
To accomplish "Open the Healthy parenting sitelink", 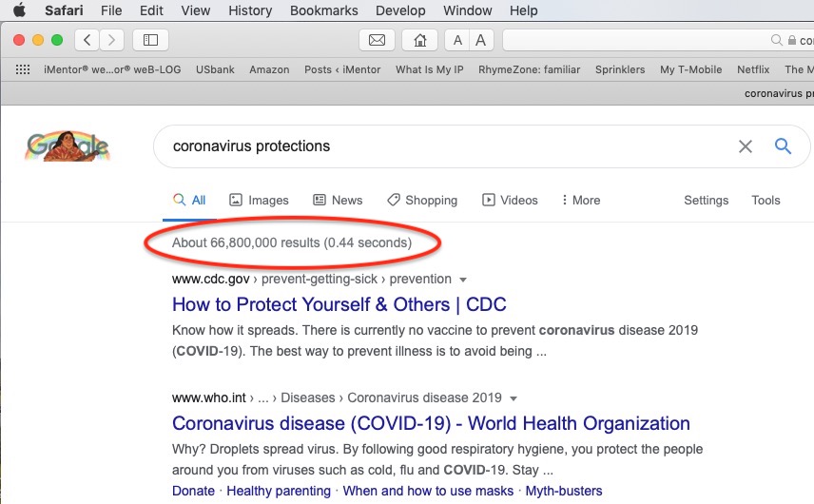I will click(279, 491).
